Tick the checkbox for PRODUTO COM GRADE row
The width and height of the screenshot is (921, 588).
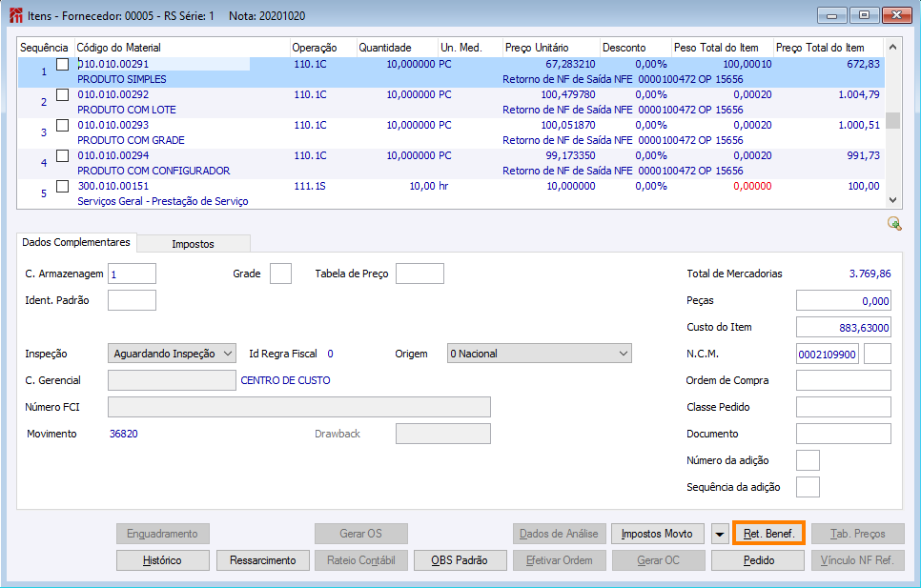pyautogui.click(x=62, y=125)
